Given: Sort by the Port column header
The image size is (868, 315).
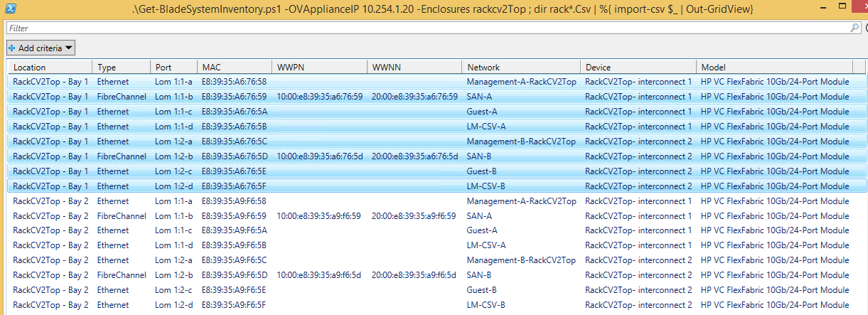Looking at the screenshot, I should (x=173, y=67).
